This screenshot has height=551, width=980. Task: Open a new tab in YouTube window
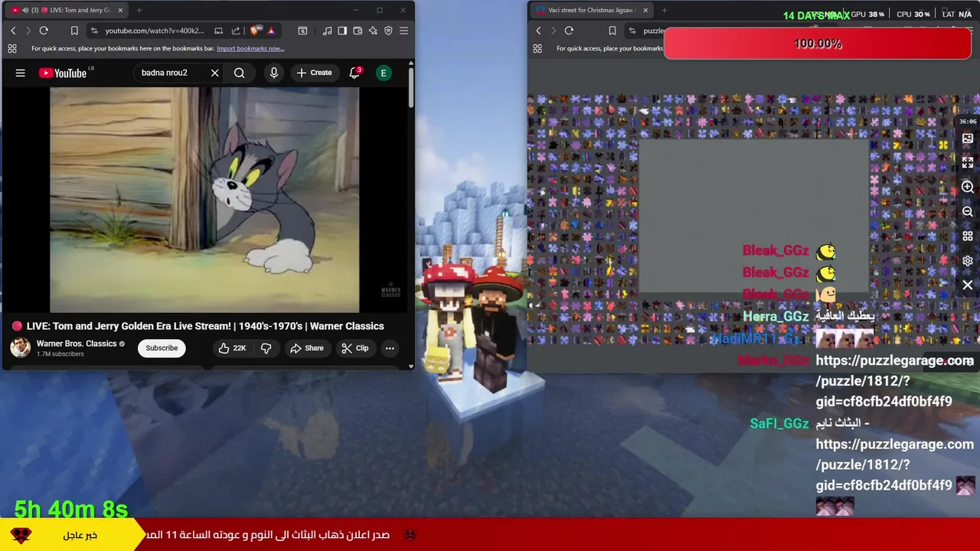coord(139,10)
